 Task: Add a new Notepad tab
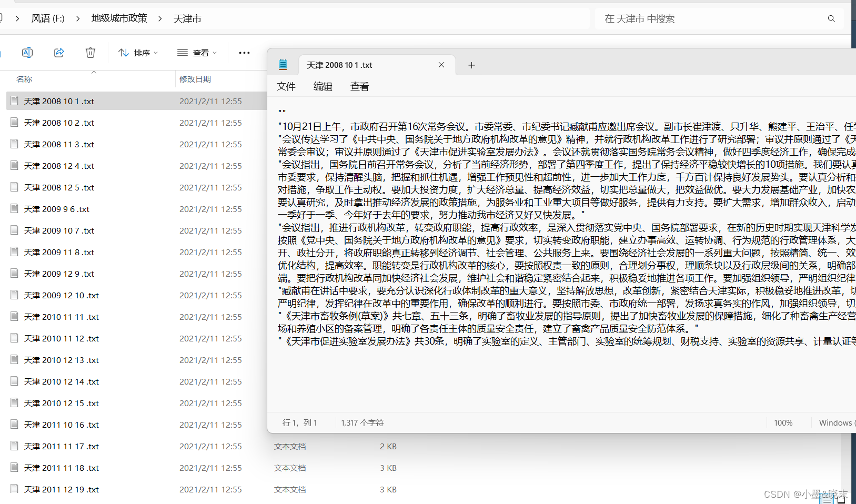pyautogui.click(x=471, y=65)
